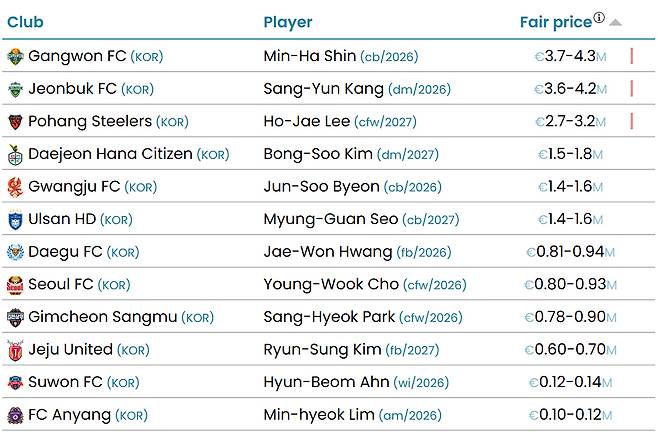This screenshot has width=658, height=436.
Task: Sort table by Club column header
Action: (x=25, y=22)
